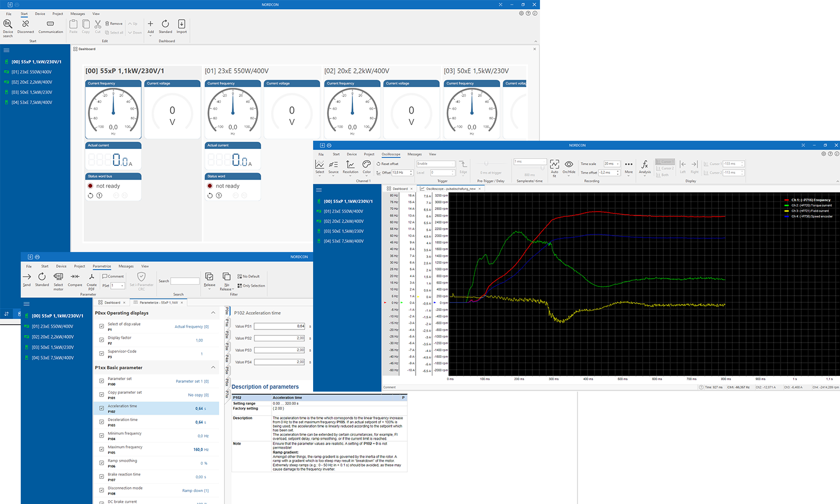Open Release filter dropdown
The image size is (840, 504).
coord(209,289)
